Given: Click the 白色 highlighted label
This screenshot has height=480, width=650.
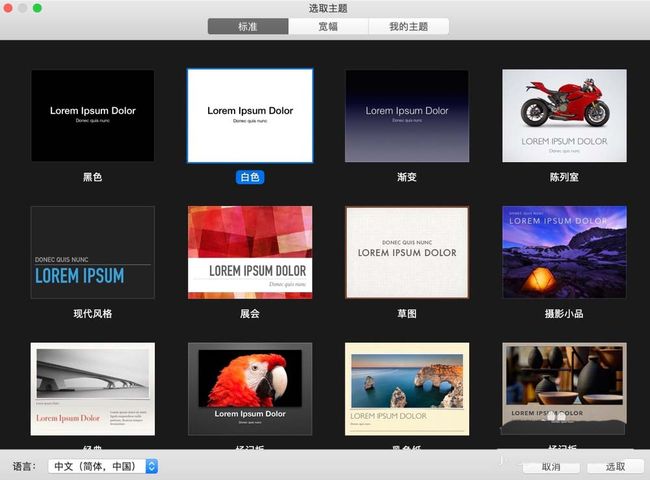Looking at the screenshot, I should (250, 177).
